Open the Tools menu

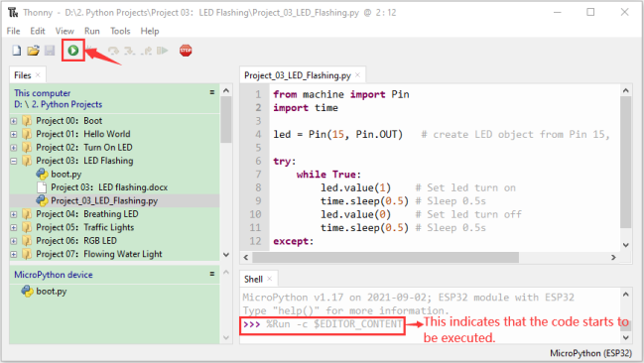pos(120,31)
